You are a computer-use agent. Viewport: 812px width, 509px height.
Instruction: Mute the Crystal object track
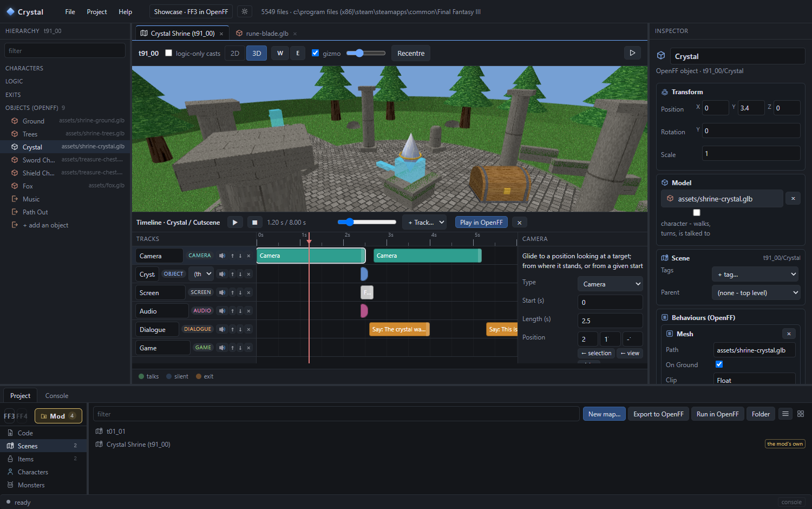pyautogui.click(x=222, y=274)
